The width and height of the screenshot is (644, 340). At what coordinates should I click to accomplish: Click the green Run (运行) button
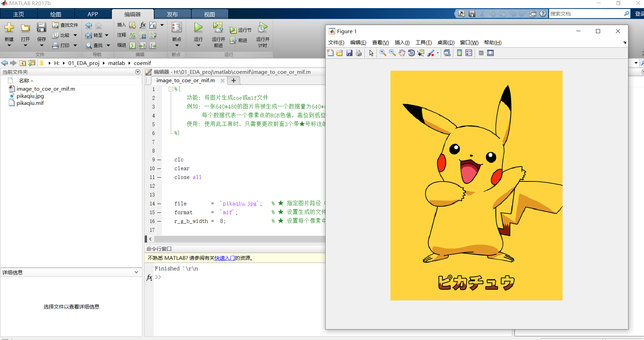[198, 28]
